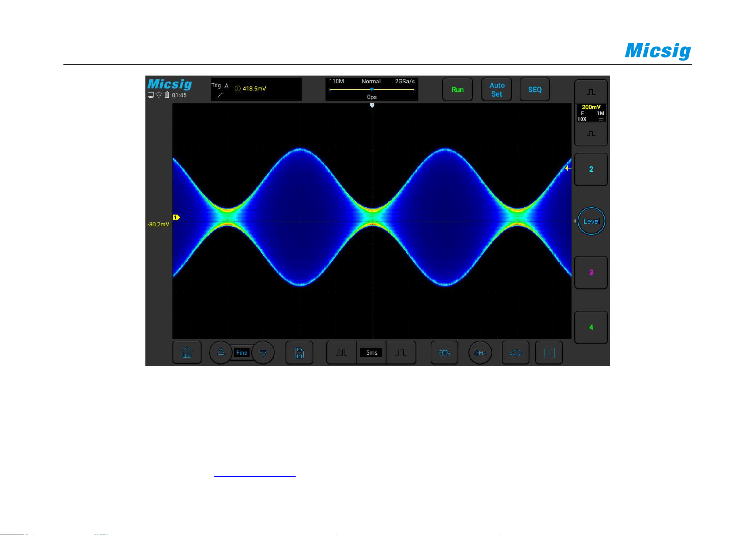Enable channel 4
The height and width of the screenshot is (535, 756).
pos(591,327)
